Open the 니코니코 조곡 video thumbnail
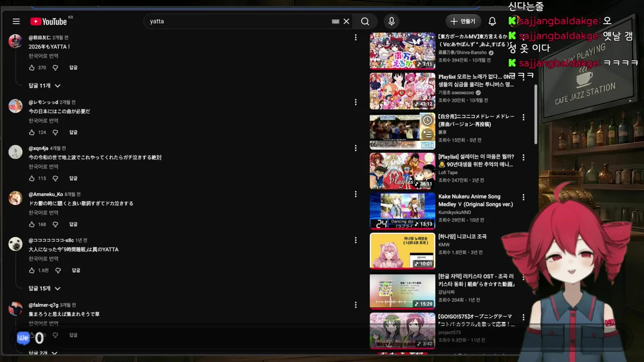The image size is (644, 362). (x=403, y=251)
